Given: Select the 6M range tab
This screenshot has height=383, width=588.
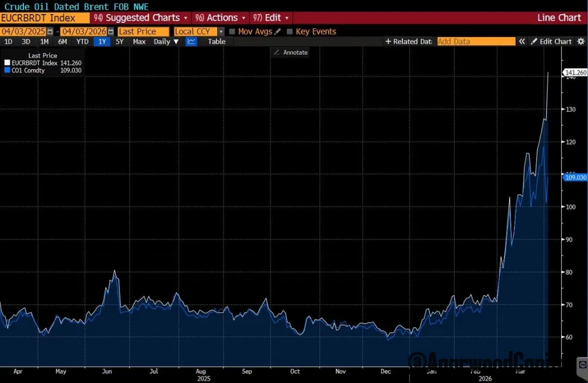Looking at the screenshot, I should coord(63,41).
